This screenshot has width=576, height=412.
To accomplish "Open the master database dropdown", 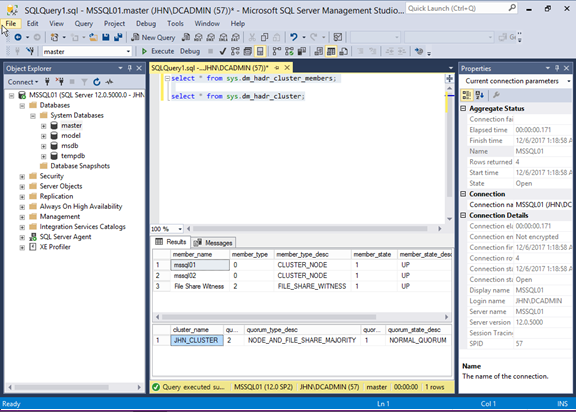I will click(x=128, y=51).
